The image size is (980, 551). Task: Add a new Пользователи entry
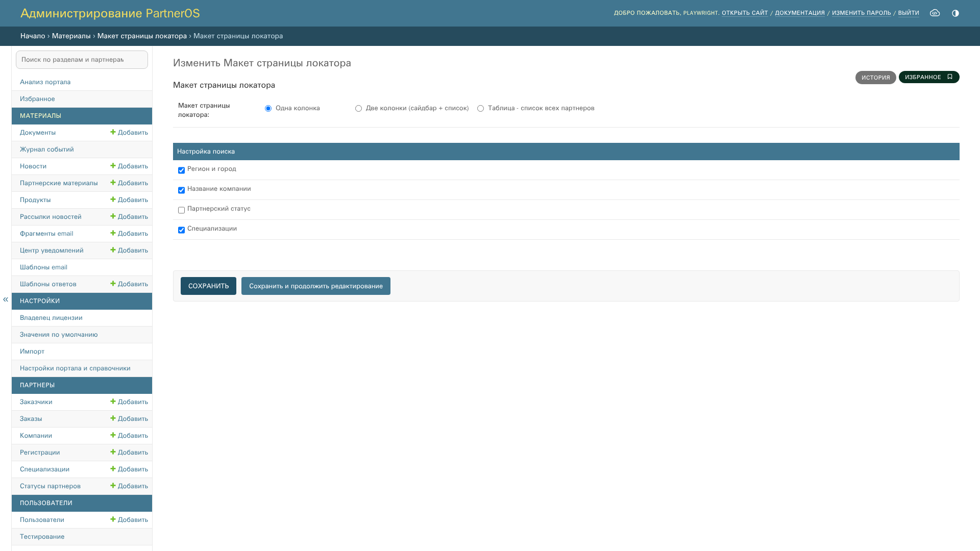click(129, 520)
